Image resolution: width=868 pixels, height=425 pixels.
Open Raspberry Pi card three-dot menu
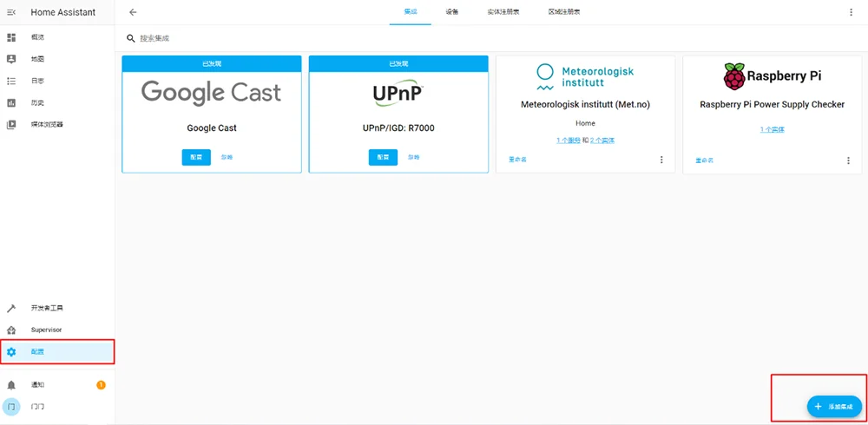pyautogui.click(x=849, y=160)
